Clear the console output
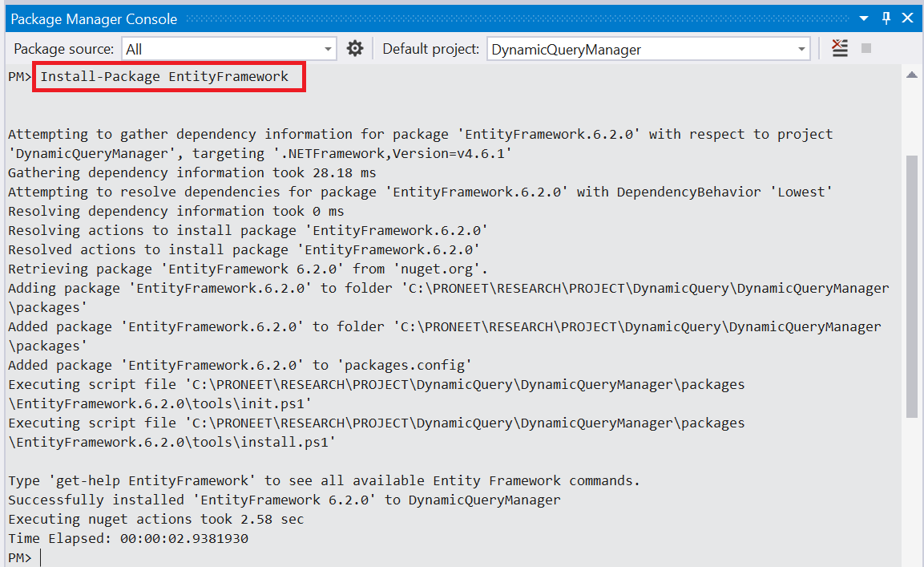 coord(840,48)
